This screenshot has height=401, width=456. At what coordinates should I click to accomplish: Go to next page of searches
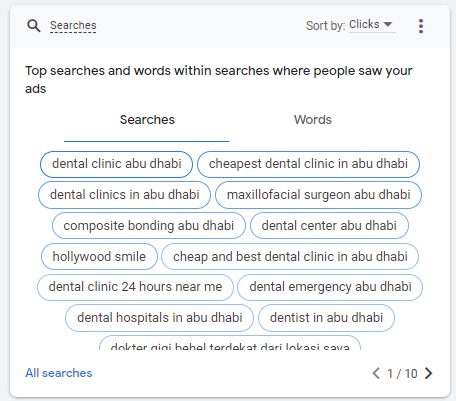point(429,373)
